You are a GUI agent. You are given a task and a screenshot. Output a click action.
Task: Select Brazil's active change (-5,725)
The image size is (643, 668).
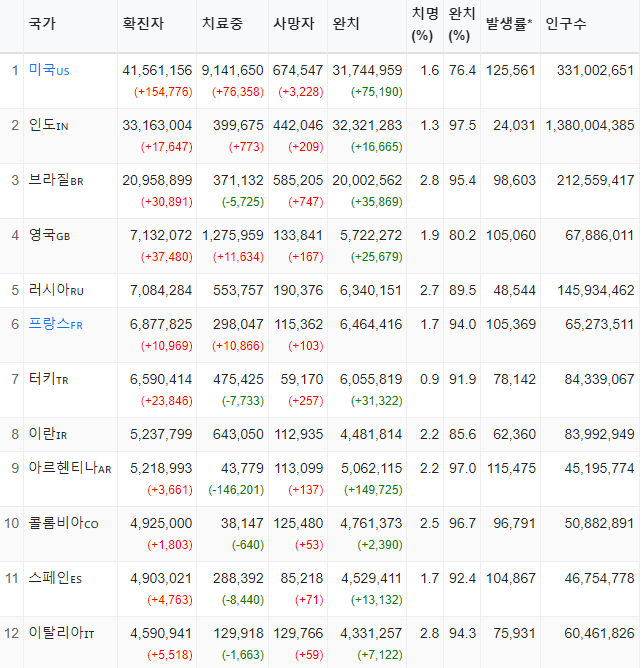243,202
